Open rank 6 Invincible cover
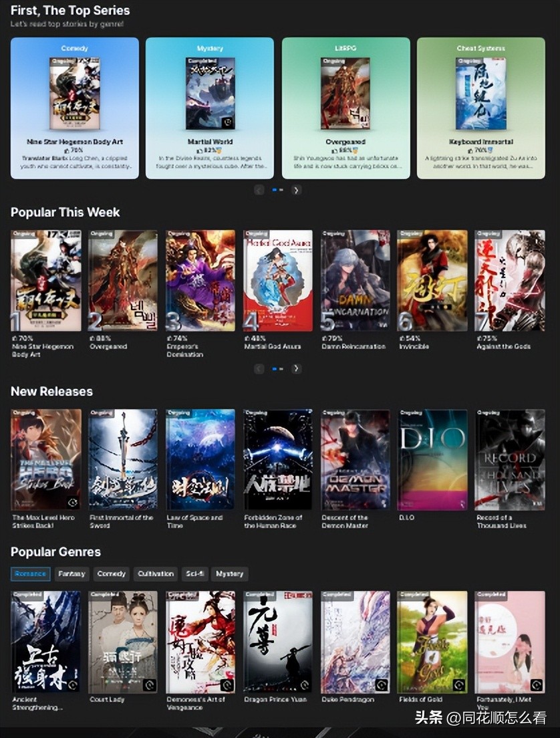The image size is (560, 738). (x=432, y=281)
